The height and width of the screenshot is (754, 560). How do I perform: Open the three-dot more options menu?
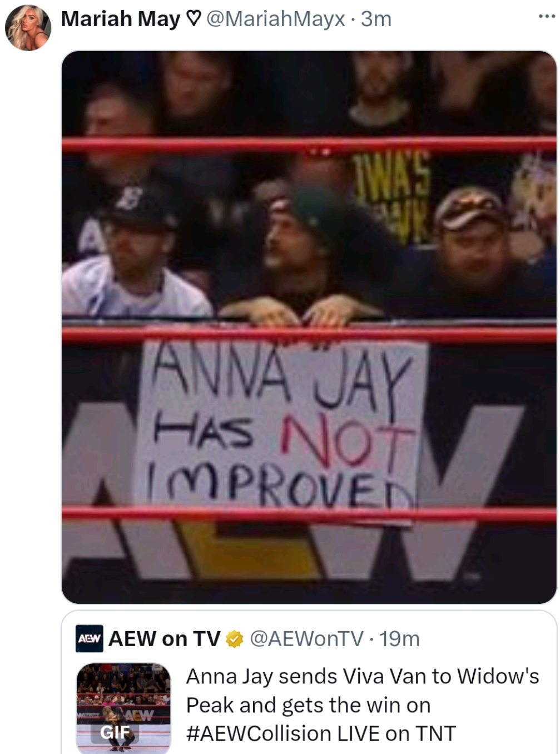click(x=547, y=17)
